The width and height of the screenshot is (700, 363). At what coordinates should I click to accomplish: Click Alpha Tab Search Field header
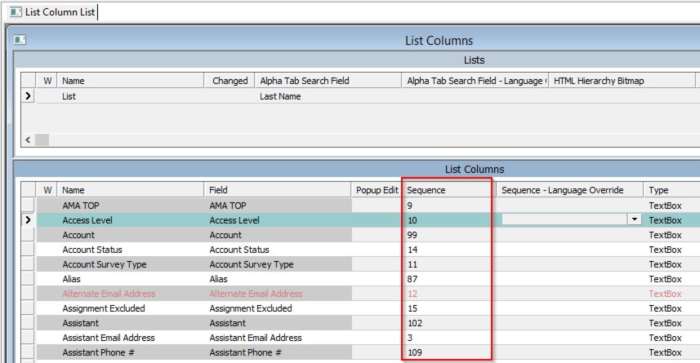[x=328, y=81]
